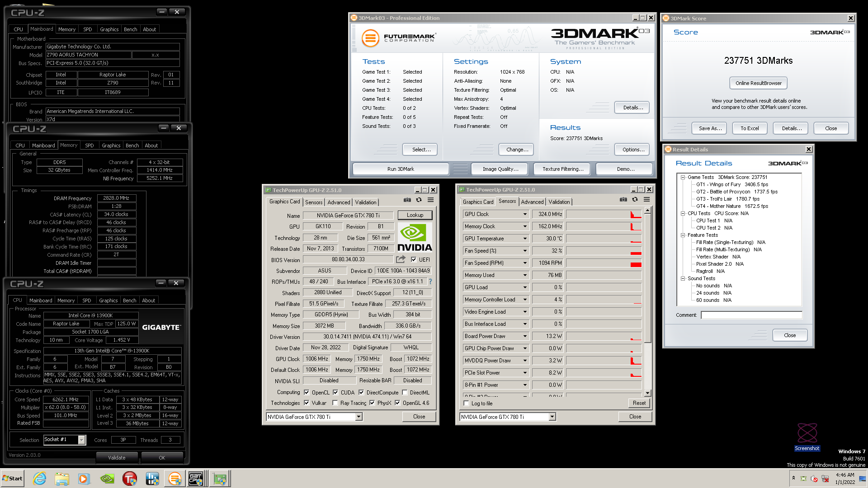
Task: Click Run 3DMark button
Action: (x=401, y=169)
